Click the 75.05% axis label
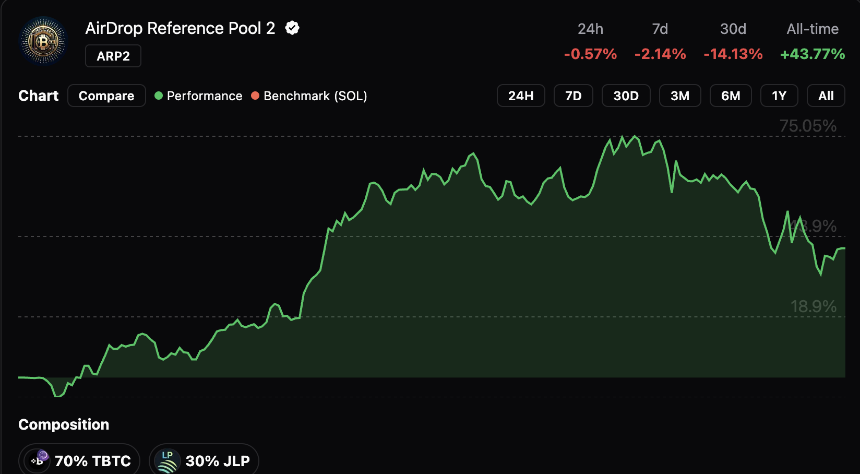 pos(808,127)
